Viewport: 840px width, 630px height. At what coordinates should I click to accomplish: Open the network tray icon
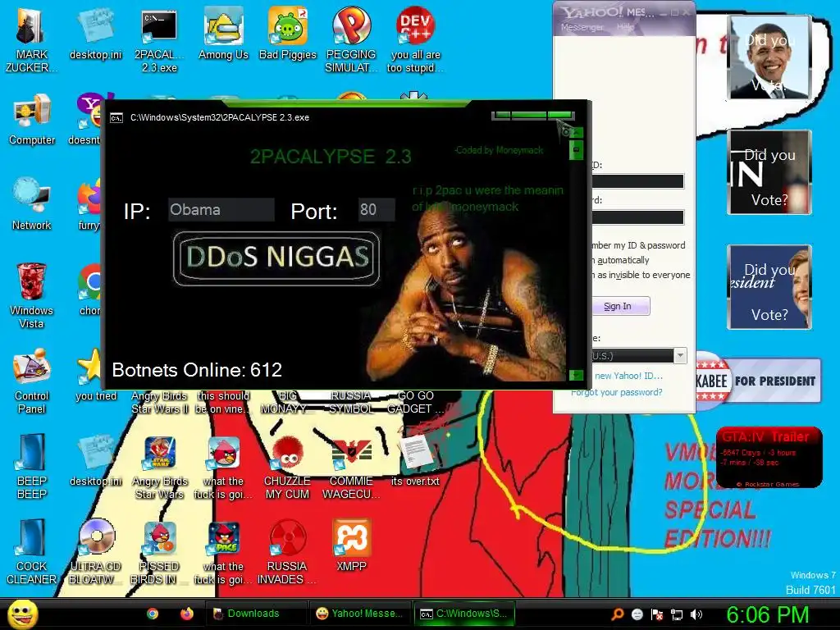677,614
